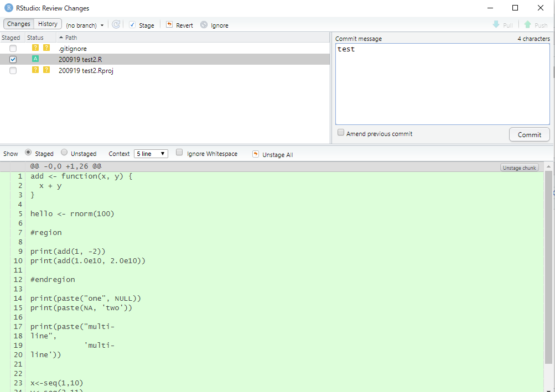Click the Pull label
The image size is (555, 392).
click(x=508, y=25)
